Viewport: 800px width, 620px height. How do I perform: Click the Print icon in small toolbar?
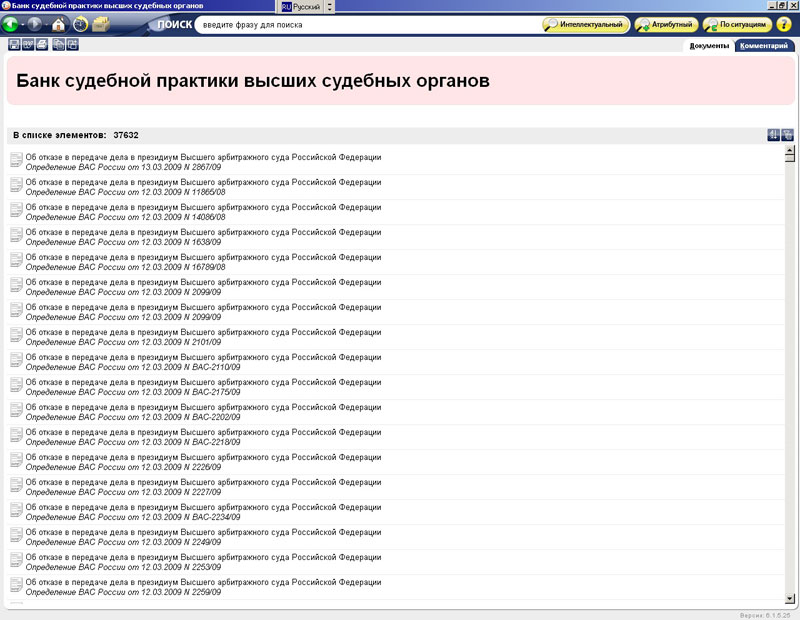[x=42, y=44]
